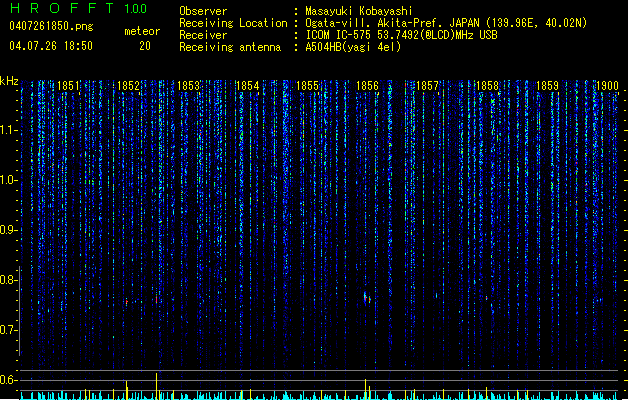Click the bright meteor echo below 1856
Viewport: 629px width, 400px height.
tap(367, 298)
